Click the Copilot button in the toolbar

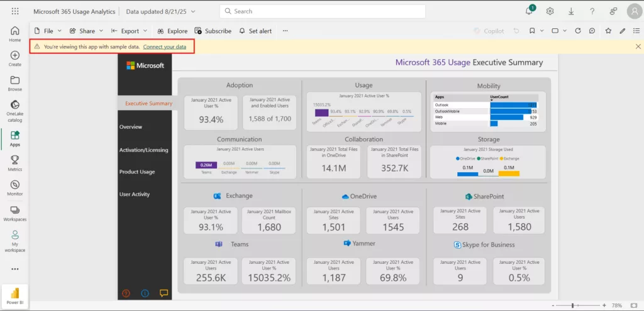[489, 31]
